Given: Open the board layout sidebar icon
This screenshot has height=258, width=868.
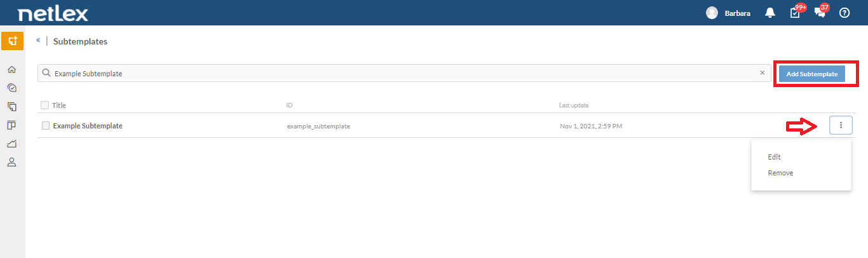Looking at the screenshot, I should (11, 125).
